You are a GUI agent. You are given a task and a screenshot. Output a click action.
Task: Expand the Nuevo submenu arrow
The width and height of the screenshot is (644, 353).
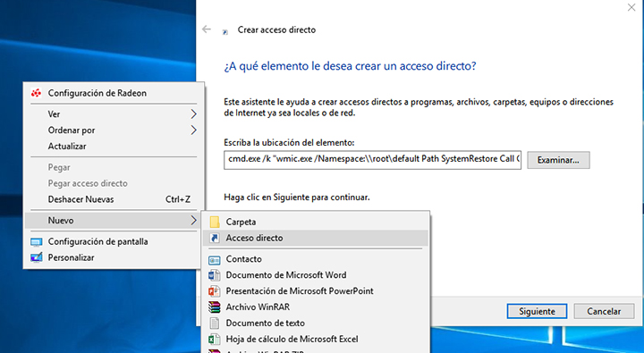(x=193, y=221)
